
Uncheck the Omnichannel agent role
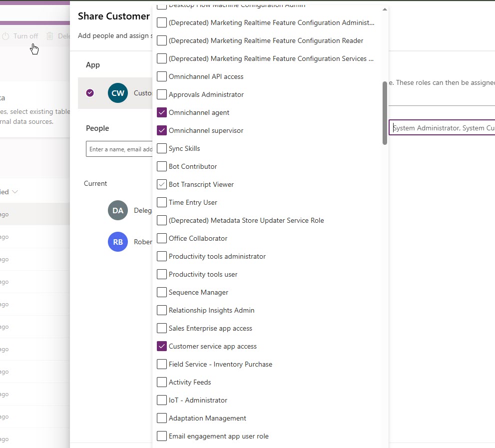(161, 112)
